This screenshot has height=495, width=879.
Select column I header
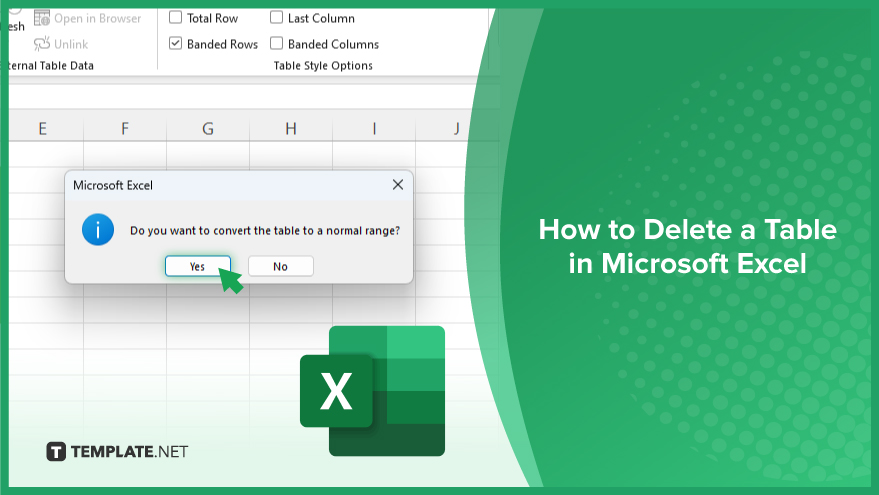click(x=374, y=128)
